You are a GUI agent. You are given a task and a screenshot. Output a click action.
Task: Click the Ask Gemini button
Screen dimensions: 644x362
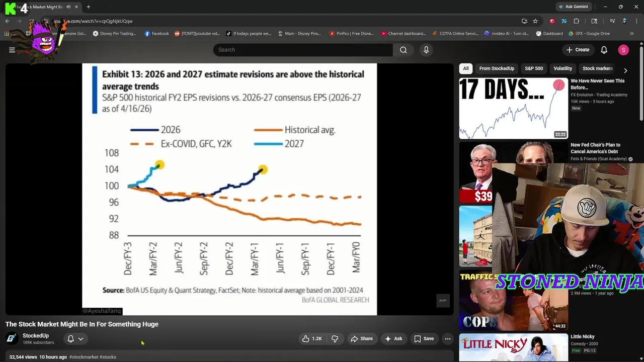point(573,7)
